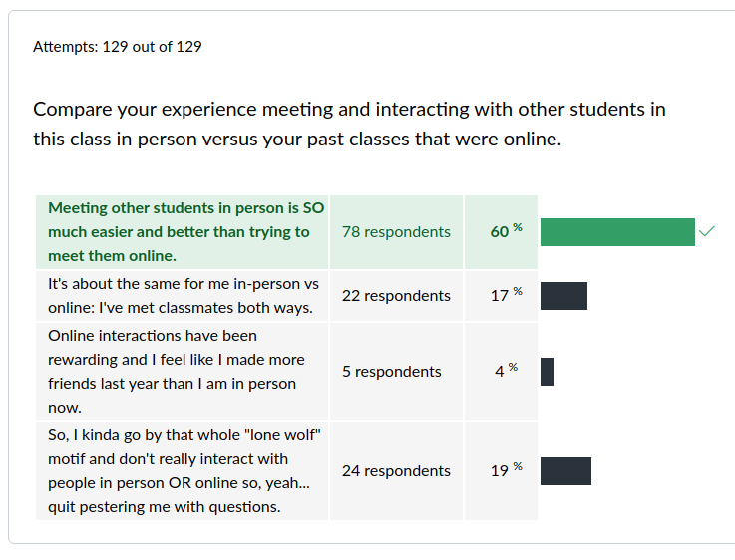Screen dimensions: 735x560
Task: Select answer 'Meeting other students in person is SO much easier'
Action: coord(186,232)
